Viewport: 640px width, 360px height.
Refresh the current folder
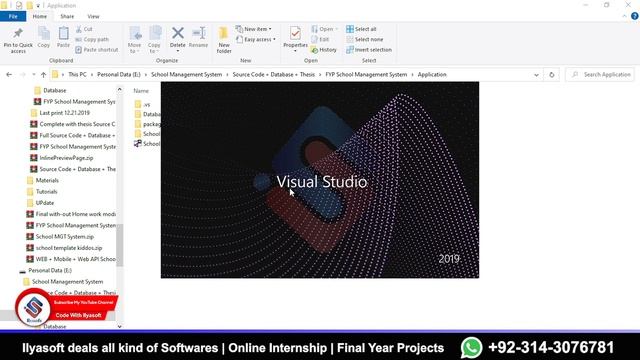pyautogui.click(x=551, y=75)
